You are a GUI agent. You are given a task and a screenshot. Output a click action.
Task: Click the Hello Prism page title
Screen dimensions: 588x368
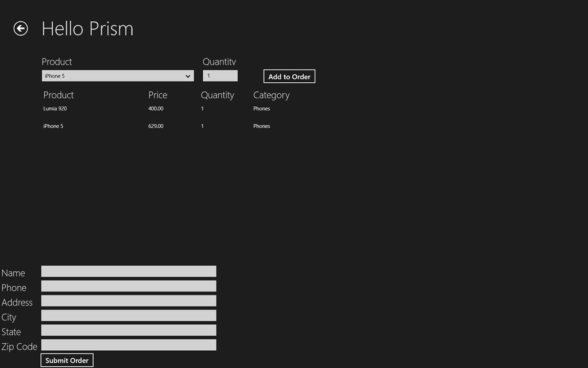pyautogui.click(x=87, y=29)
